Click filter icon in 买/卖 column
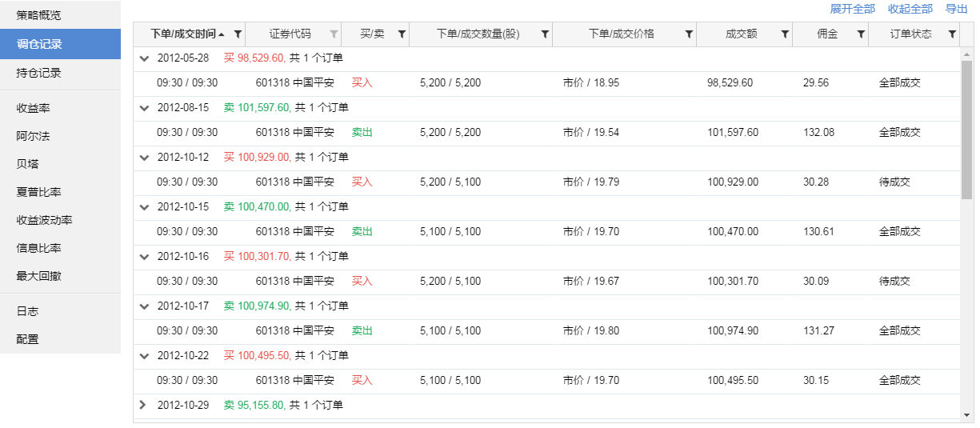The image size is (980, 428). point(402,34)
